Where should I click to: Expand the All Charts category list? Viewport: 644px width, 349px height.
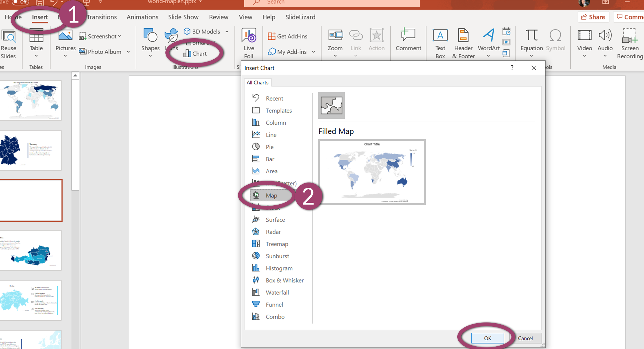click(257, 82)
